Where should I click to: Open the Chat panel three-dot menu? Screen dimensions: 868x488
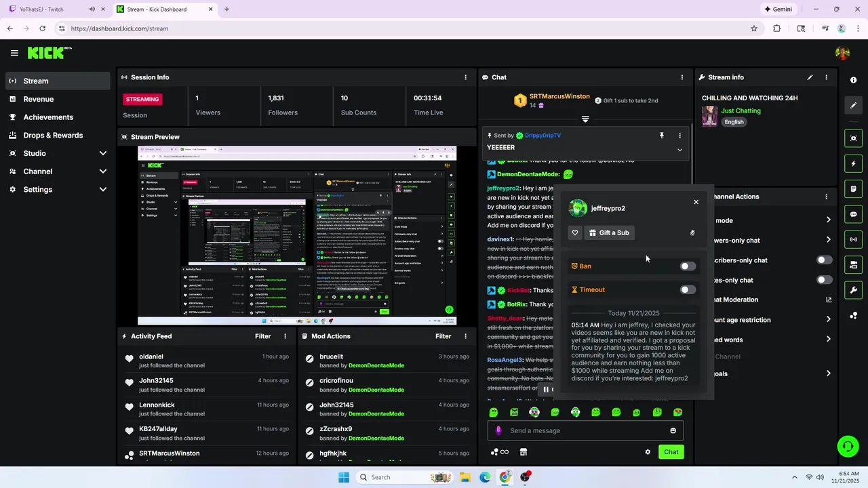click(x=682, y=77)
